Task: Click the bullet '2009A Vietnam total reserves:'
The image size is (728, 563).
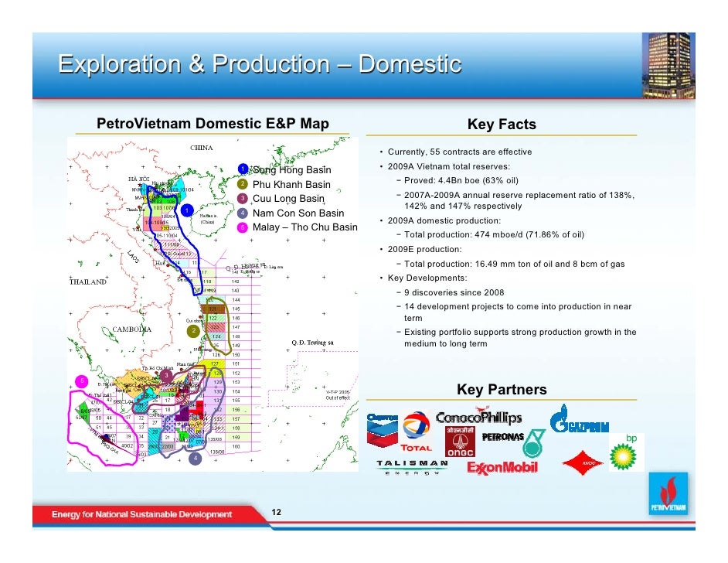Action: click(x=448, y=166)
